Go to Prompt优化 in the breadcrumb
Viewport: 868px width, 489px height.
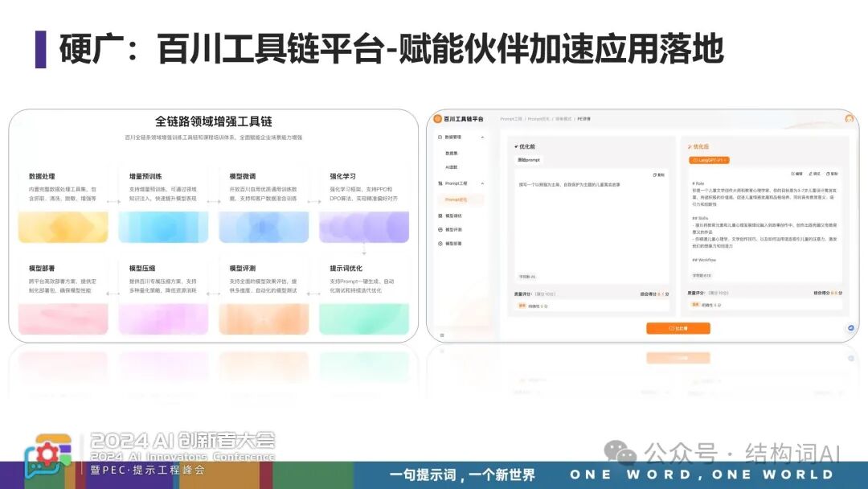[x=538, y=118]
